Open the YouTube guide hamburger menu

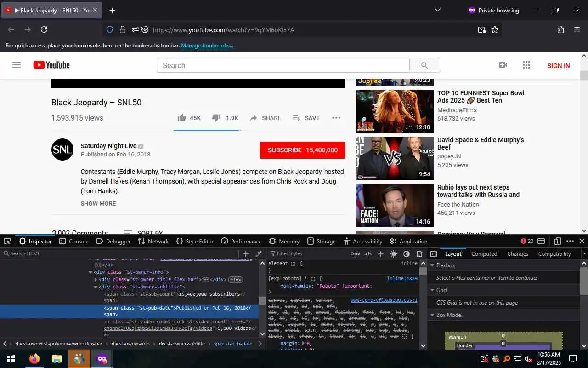(17, 65)
